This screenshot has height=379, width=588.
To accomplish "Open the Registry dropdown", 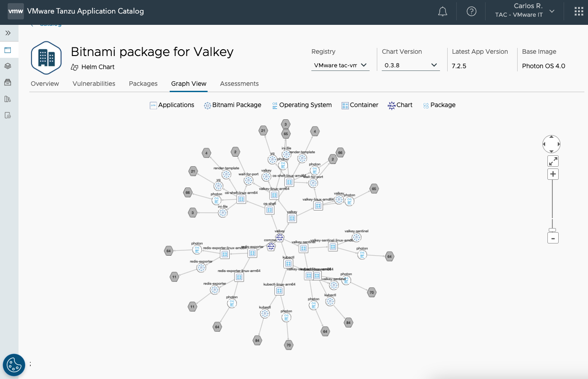I will 340,66.
